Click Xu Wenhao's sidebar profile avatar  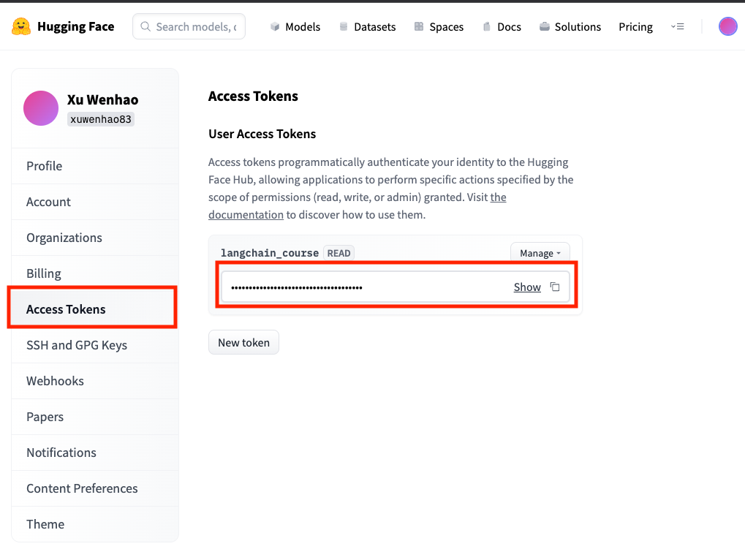[41, 108]
